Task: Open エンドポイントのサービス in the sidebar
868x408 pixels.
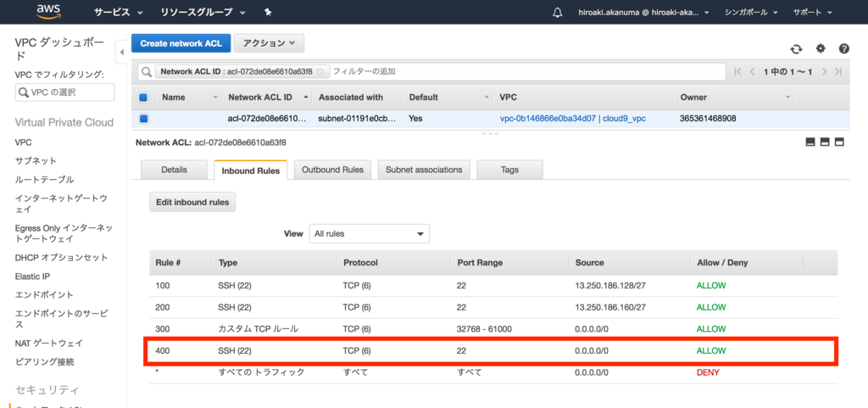Action: pos(61,318)
